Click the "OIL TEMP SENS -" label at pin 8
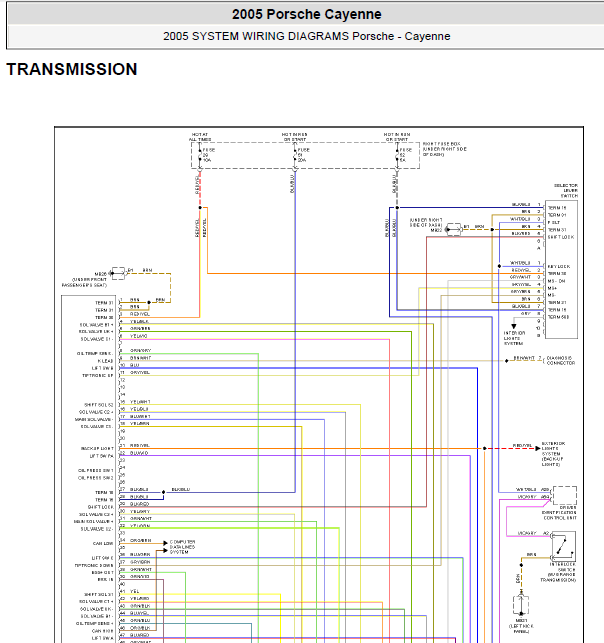 click(95, 353)
